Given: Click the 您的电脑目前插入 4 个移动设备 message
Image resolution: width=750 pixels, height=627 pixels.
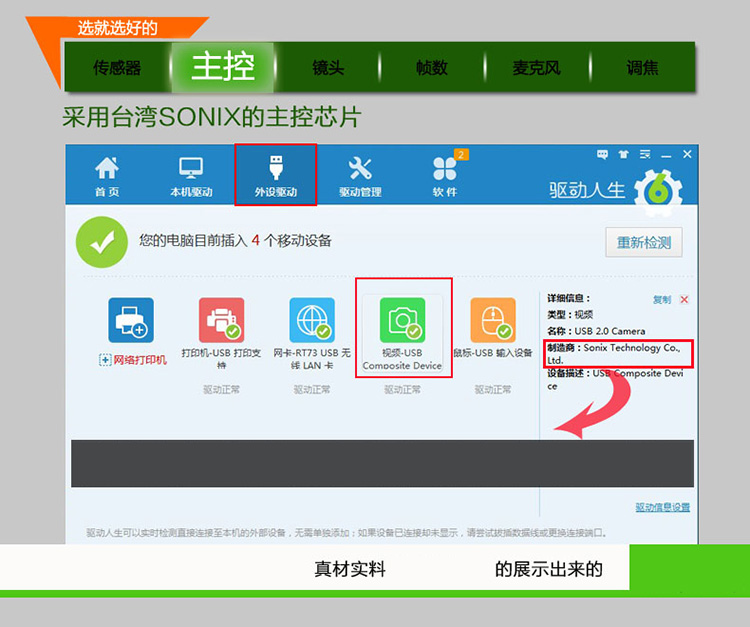Looking at the screenshot, I should pyautogui.click(x=235, y=240).
